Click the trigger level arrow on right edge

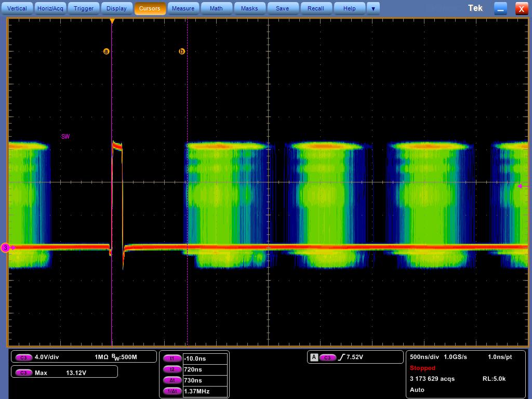click(523, 186)
